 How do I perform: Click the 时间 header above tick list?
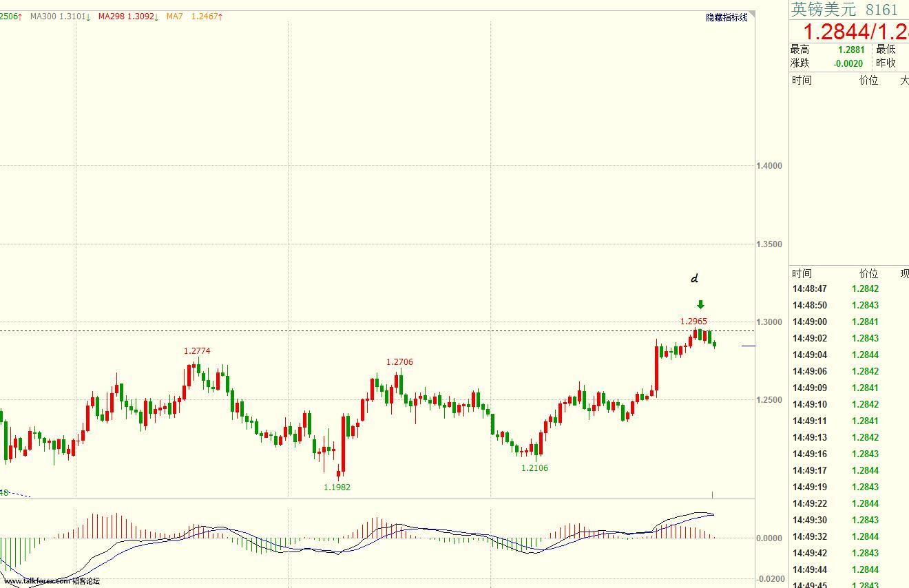pos(802,273)
